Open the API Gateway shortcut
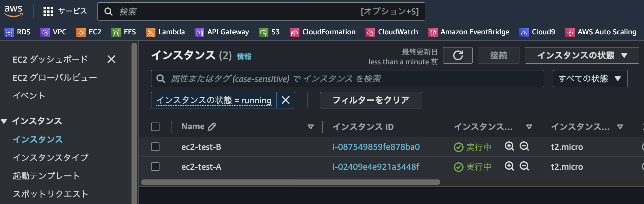 (222, 32)
